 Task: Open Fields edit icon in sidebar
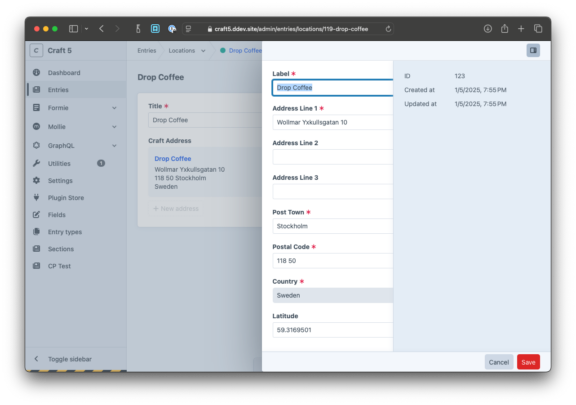[36, 215]
